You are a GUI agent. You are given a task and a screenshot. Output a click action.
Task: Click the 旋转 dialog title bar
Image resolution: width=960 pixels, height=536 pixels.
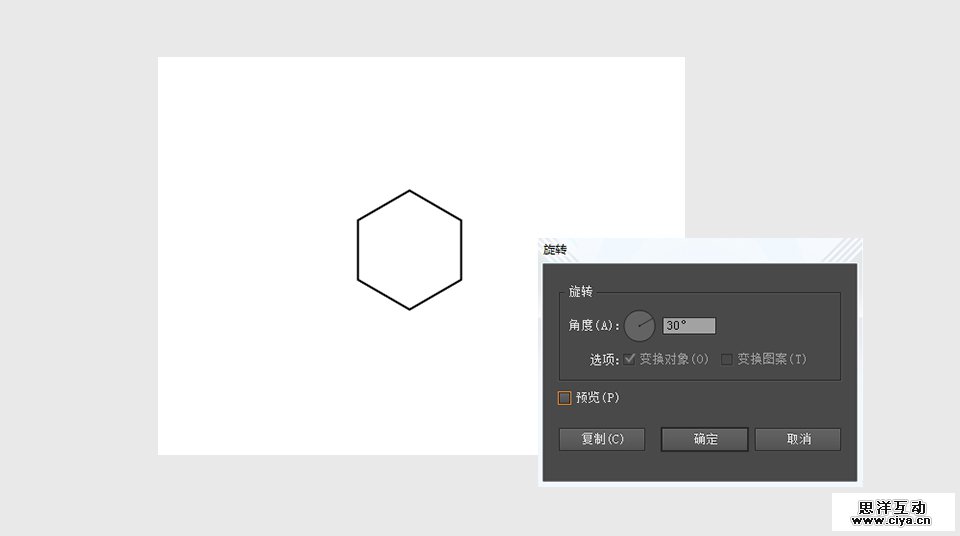point(700,250)
